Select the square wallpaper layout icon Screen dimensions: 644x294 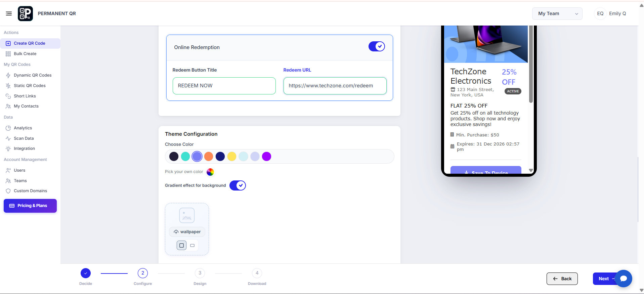(x=181, y=245)
